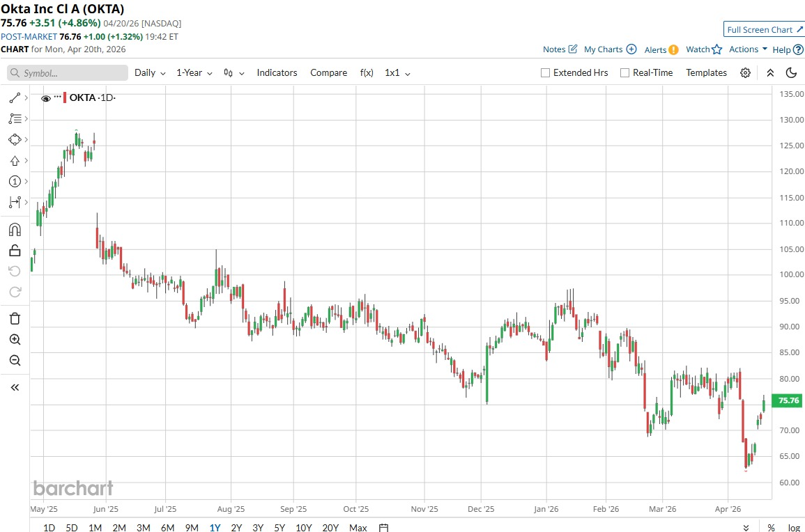Open the chart type candlestick dropdown

(233, 73)
